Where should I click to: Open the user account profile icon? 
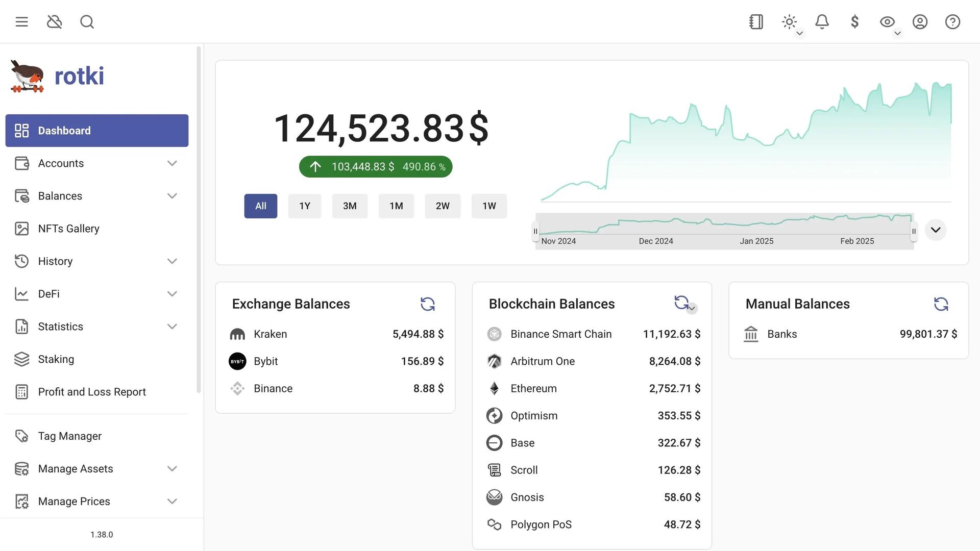[920, 22]
